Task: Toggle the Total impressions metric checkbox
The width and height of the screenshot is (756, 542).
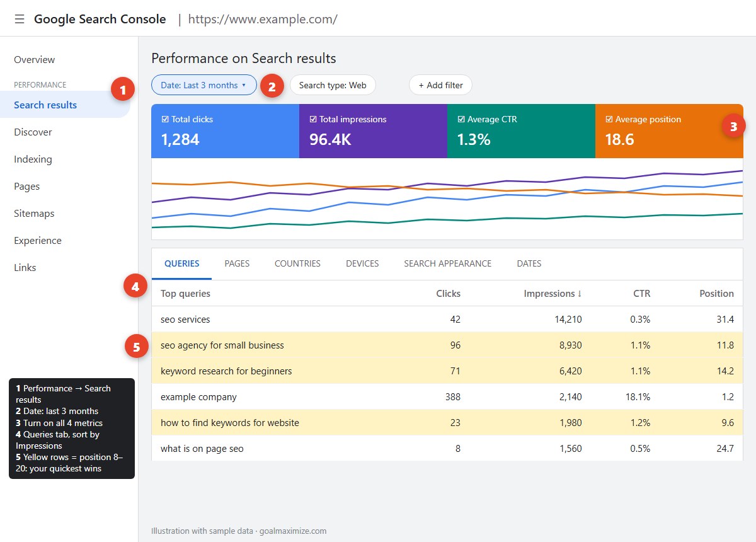Action: click(313, 119)
